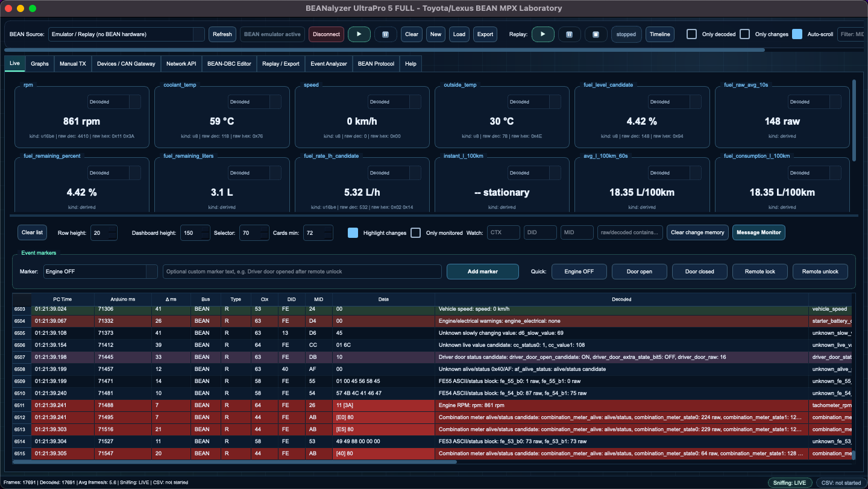868x489 pixels.
Task: Enable the Only decoded checkbox
Action: tap(693, 34)
